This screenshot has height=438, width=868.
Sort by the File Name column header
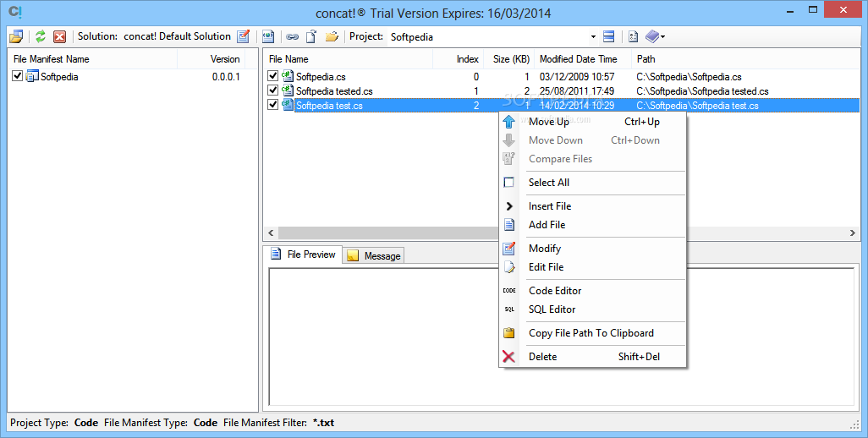pyautogui.click(x=348, y=59)
